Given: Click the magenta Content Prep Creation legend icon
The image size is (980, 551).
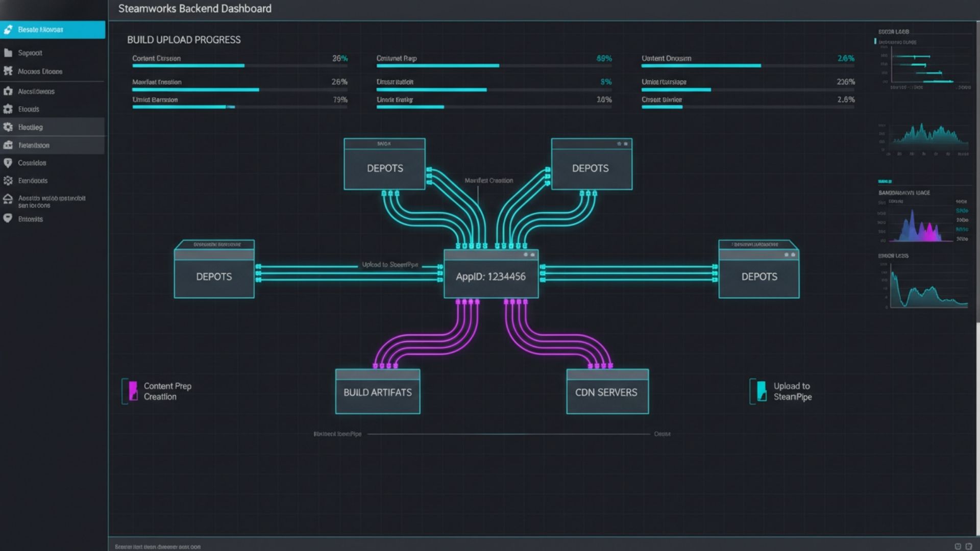Looking at the screenshot, I should [x=133, y=391].
